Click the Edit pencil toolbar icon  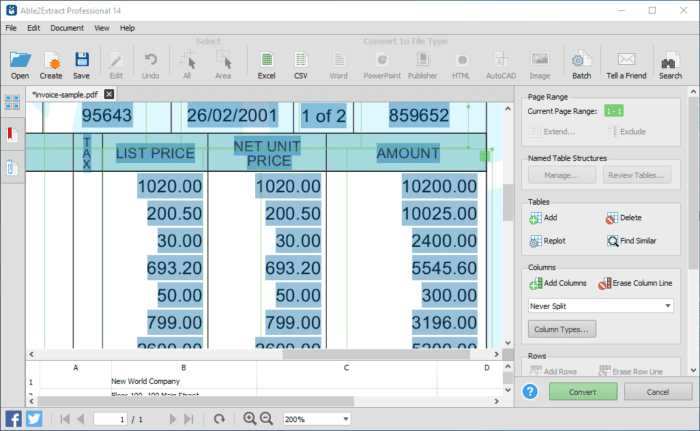click(x=116, y=65)
